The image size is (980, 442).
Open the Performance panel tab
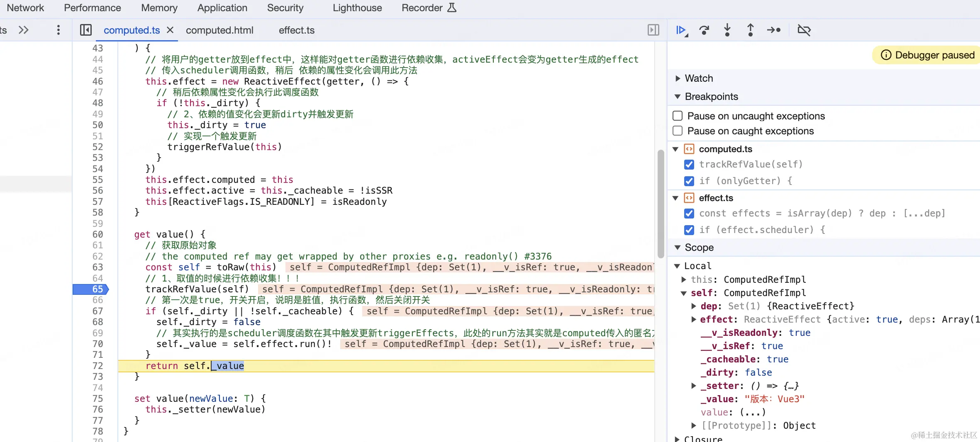pyautogui.click(x=93, y=8)
